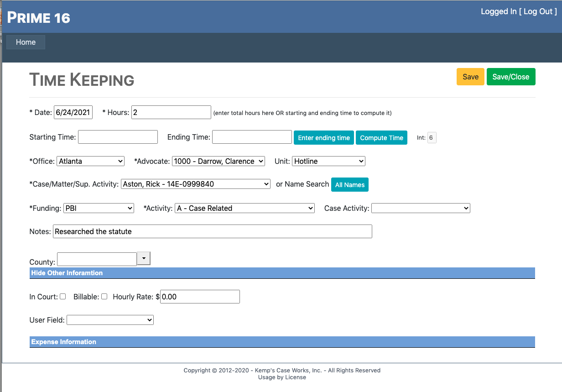
Task: Click the green Save/Close button
Action: 510,77
